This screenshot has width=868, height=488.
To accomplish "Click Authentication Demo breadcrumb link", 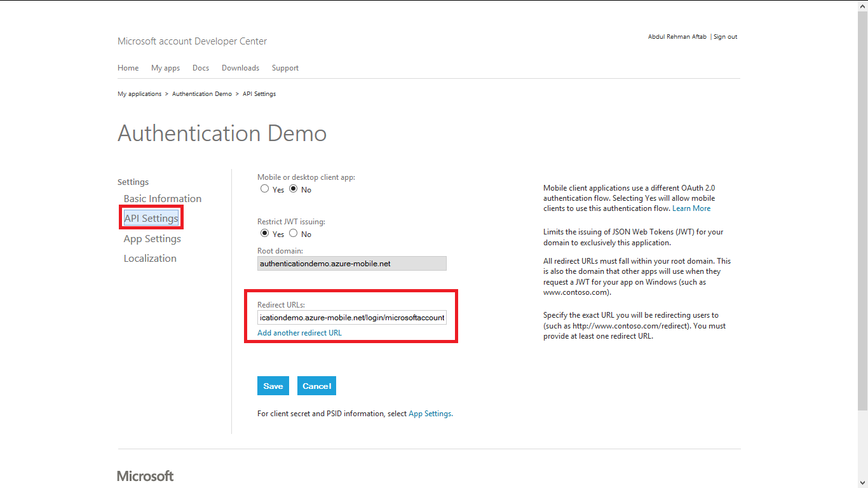I will coord(202,94).
